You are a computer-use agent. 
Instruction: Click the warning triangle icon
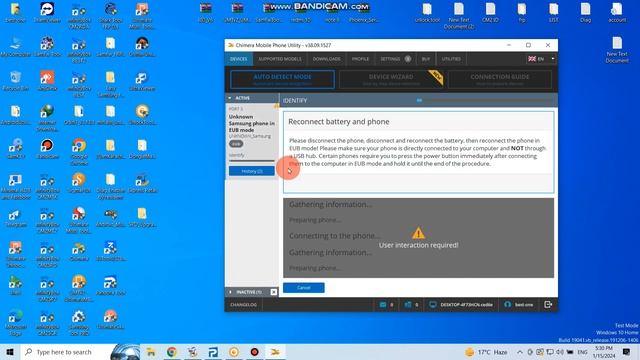point(418,233)
